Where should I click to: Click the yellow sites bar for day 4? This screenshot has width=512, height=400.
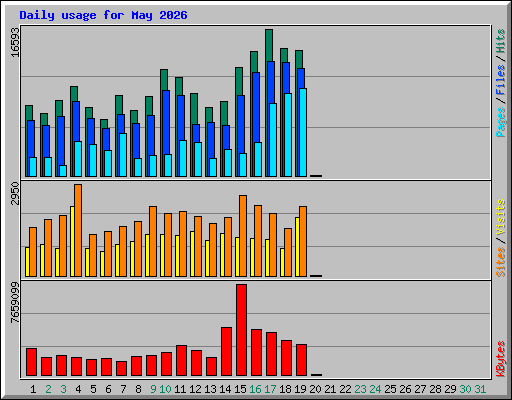click(72, 241)
